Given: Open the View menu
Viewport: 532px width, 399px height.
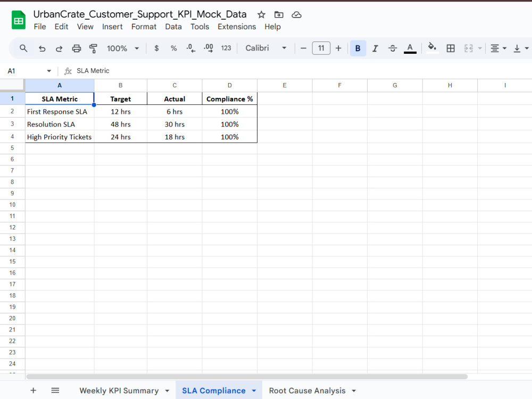Looking at the screenshot, I should coord(85,27).
